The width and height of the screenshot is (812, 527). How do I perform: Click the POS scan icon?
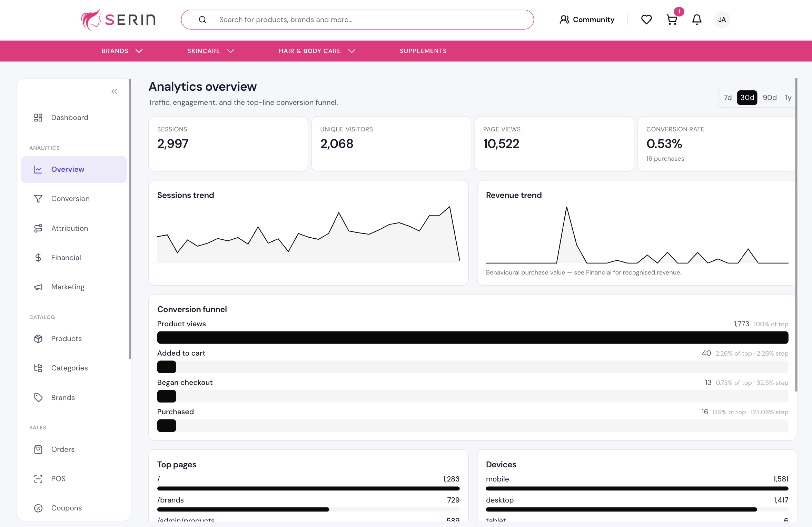(38, 479)
